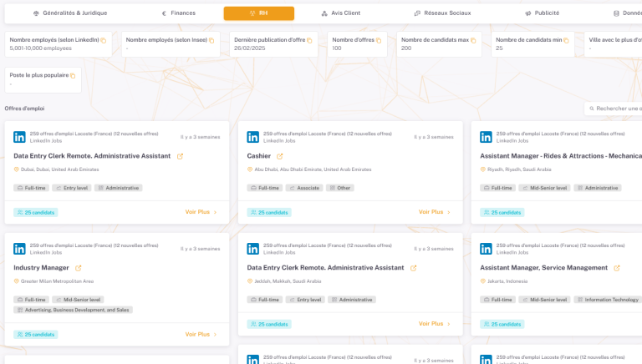Click 25 candidats badge on Jeddah Data Entry card
The image size is (642, 364).
(269, 324)
